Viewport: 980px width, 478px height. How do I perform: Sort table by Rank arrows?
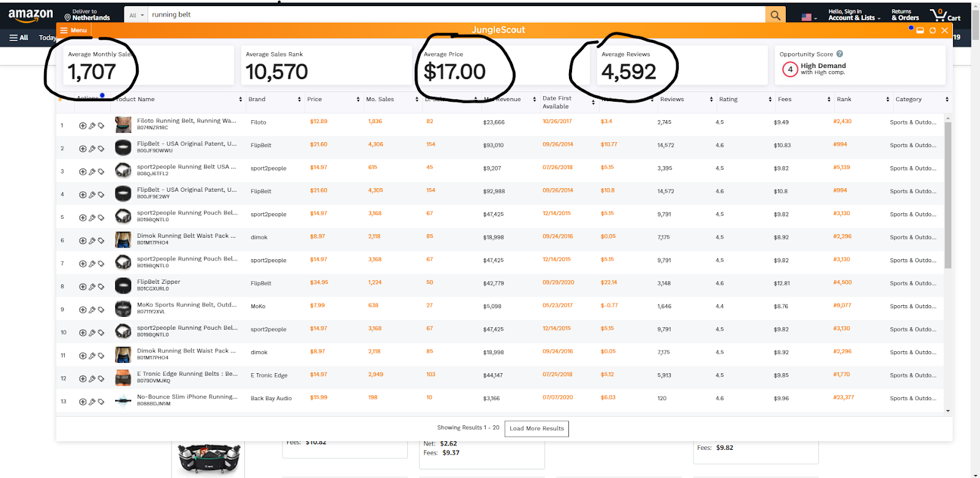pos(888,99)
